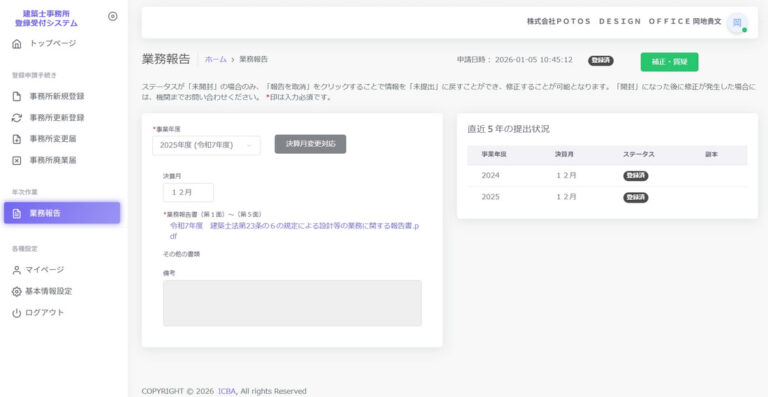The height and width of the screenshot is (397, 768).
Task: Click the user avatar in the header
Action: coord(737,23)
